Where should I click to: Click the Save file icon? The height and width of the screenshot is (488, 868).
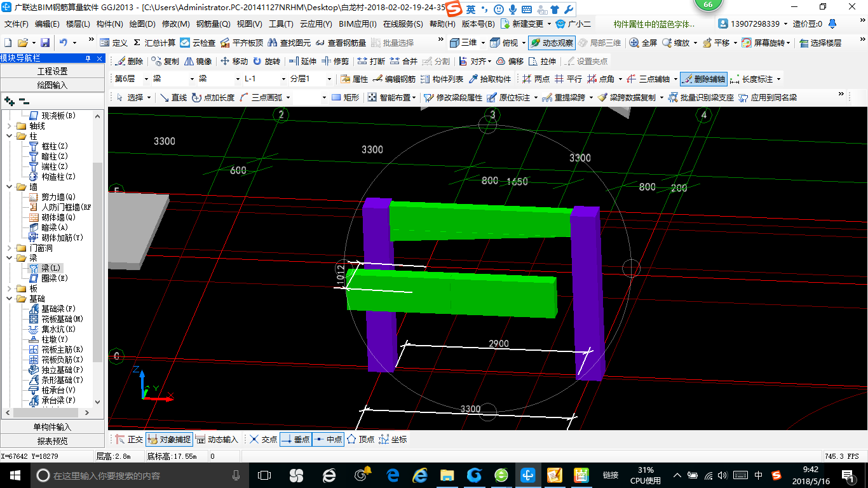[45, 43]
